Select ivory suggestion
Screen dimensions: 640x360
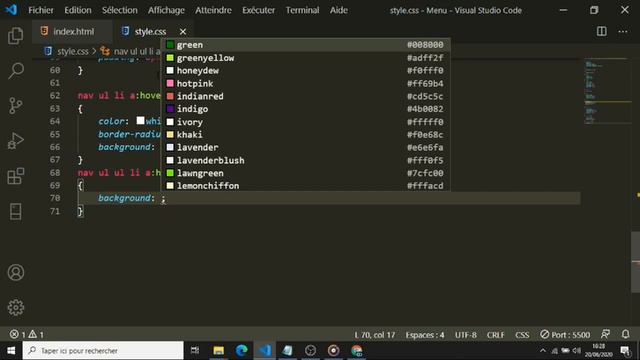point(306,122)
